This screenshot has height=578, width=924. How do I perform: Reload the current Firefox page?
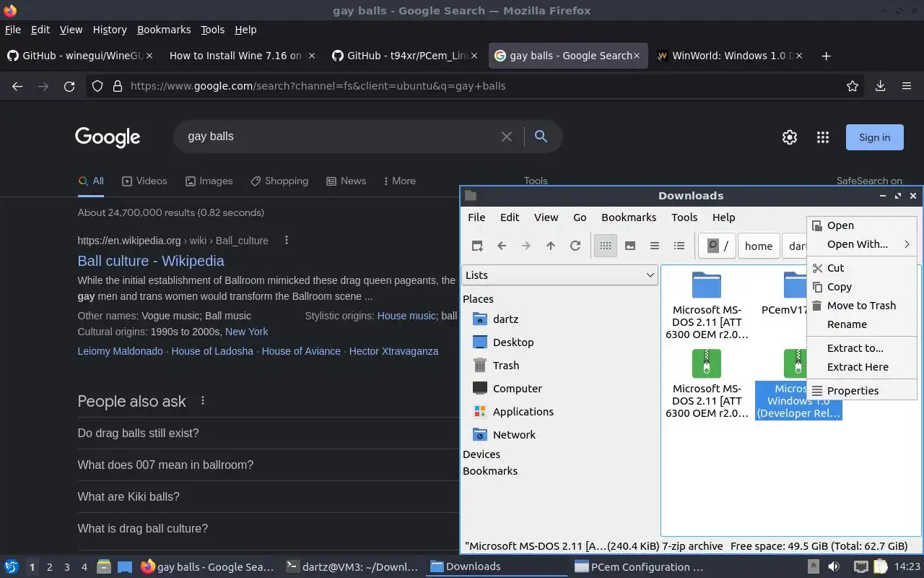[69, 86]
